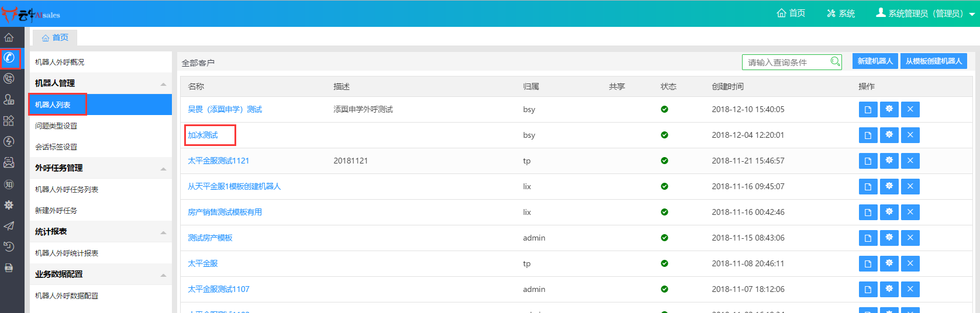Viewport: 980px width, 313px height.
Task: Open the 系统管理员 user dropdown
Action: click(925, 13)
